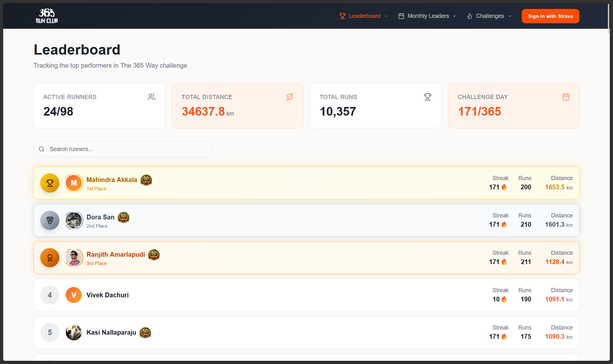Click the streak flame icon in Ranjith's row
Viewport: 613px width, 364px height.
[x=504, y=262]
